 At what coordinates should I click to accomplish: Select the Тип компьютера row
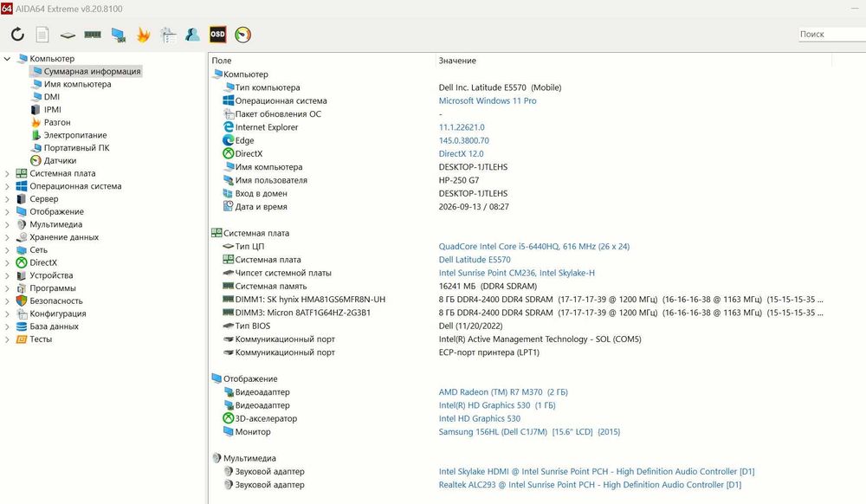[x=519, y=87]
